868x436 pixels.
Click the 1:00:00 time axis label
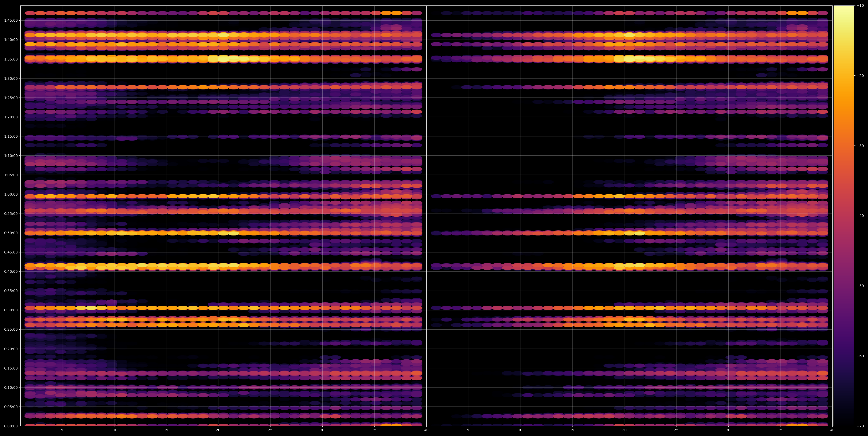[x=11, y=194]
